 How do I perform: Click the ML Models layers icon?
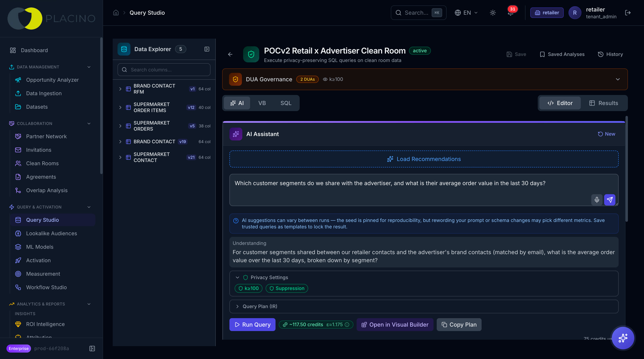18,247
